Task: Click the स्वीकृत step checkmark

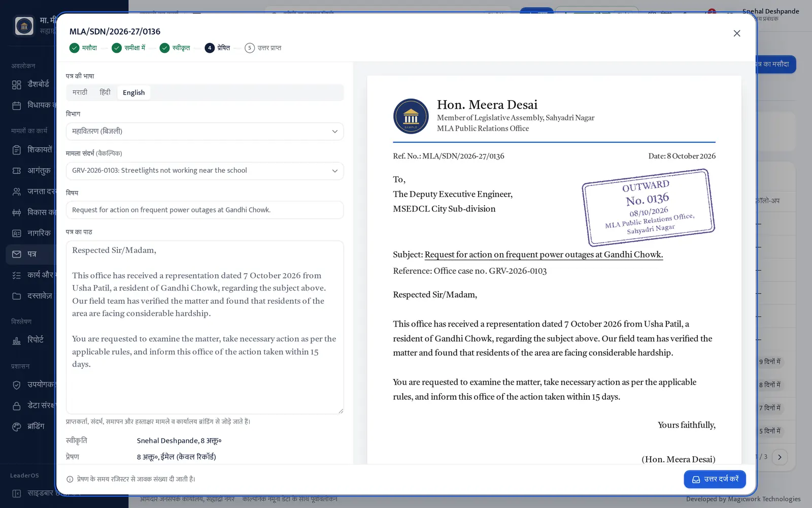Action: click(164, 48)
